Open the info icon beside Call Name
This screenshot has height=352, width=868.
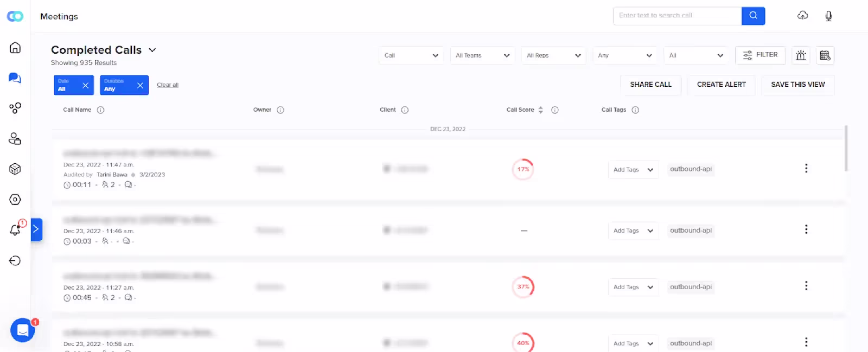tap(100, 110)
